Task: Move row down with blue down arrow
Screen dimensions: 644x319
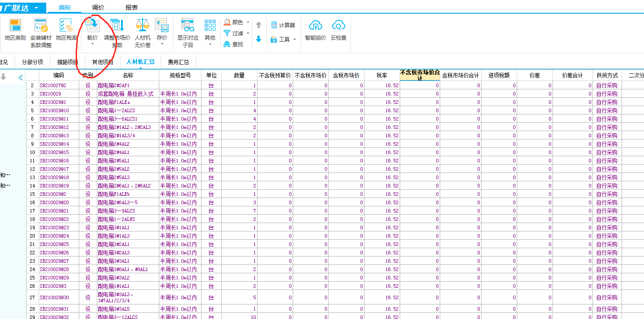Action: (x=258, y=39)
